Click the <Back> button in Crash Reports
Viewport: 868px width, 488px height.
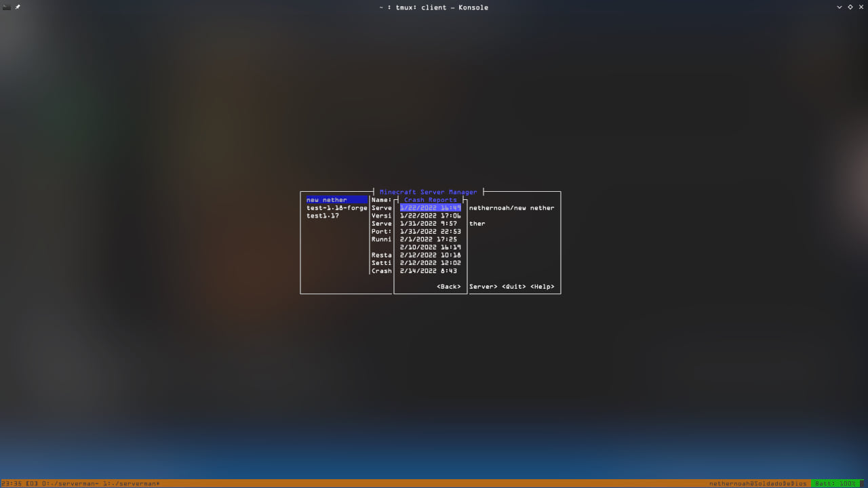[449, 287]
